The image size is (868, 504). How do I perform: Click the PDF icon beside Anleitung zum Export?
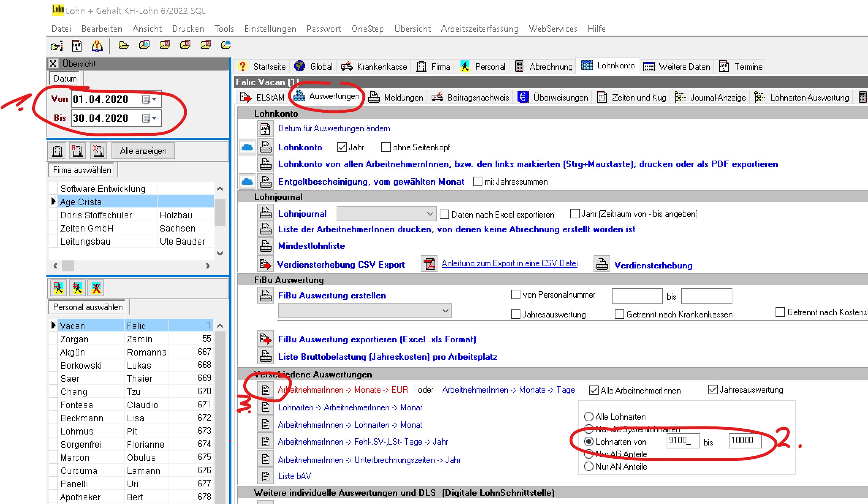[x=429, y=264]
